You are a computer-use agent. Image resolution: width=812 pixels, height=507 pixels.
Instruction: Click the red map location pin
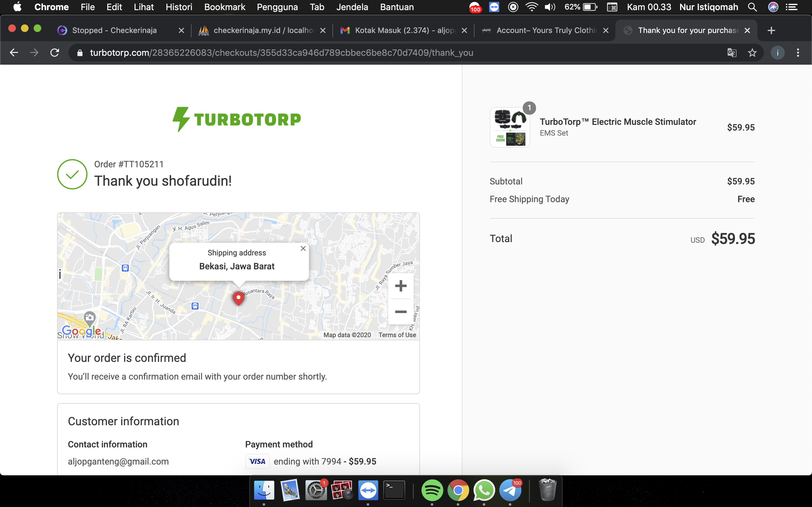[x=238, y=298]
